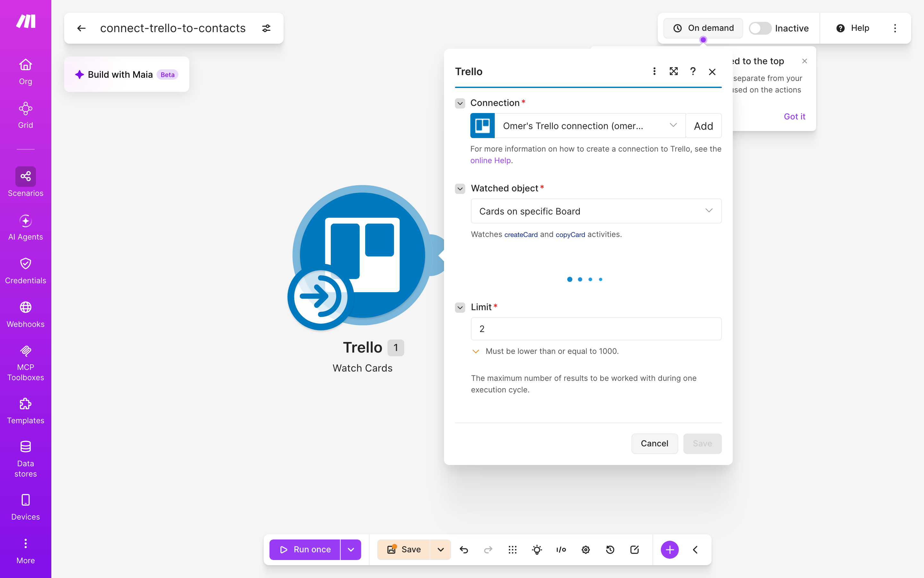Open the version history icon
Screen dimensions: 924x578
pos(610,549)
